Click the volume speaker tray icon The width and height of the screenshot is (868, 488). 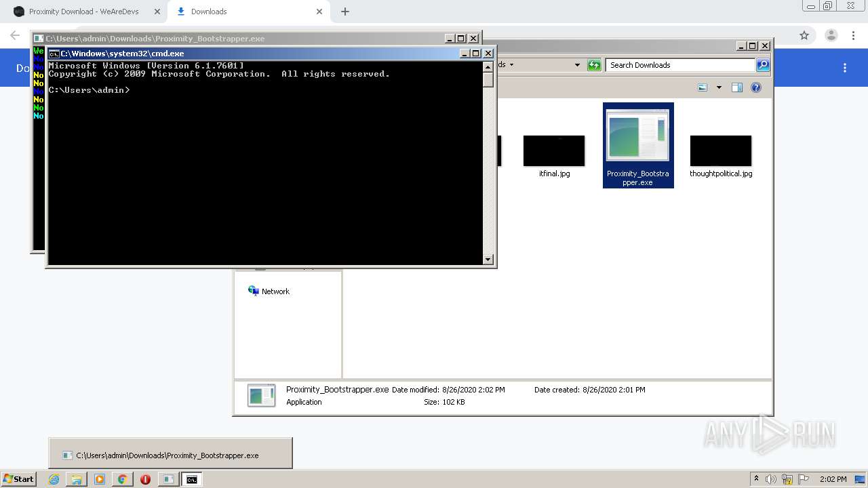(x=771, y=479)
